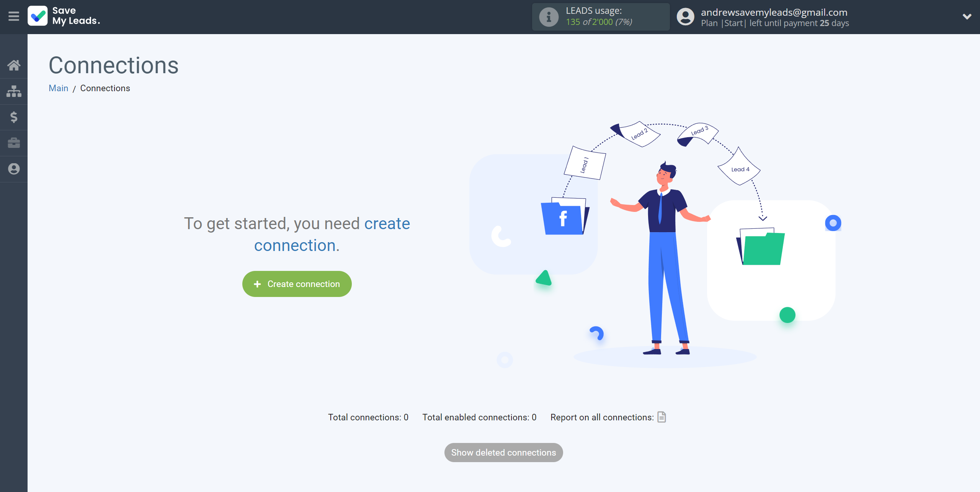Expand the hamburger menu icon top-left
Viewport: 980px width, 492px height.
pyautogui.click(x=14, y=16)
